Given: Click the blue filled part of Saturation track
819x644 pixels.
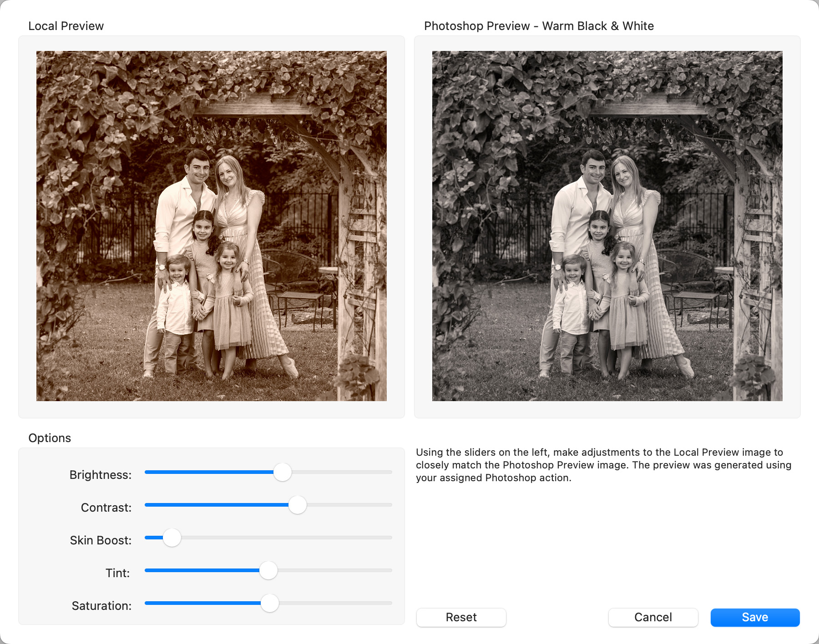Looking at the screenshot, I should pyautogui.click(x=200, y=603).
